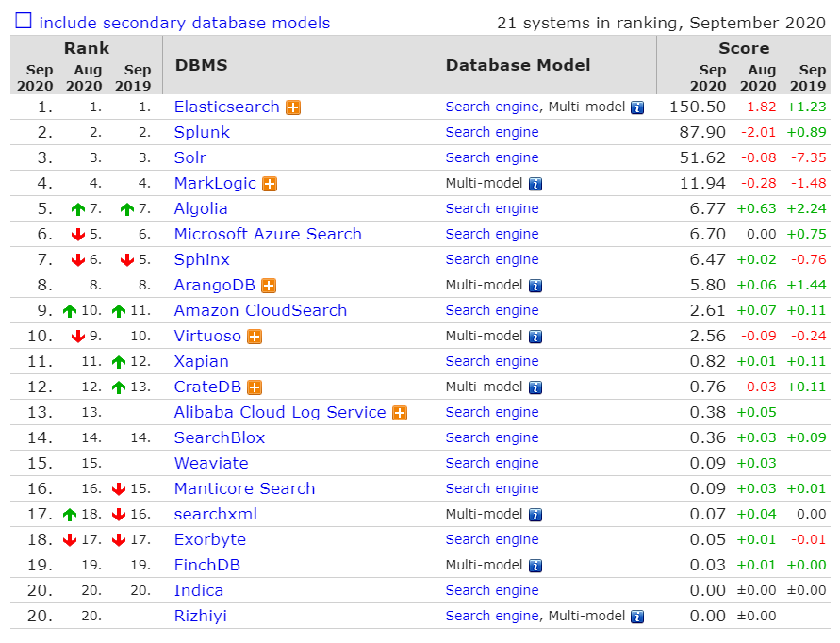Click Search engine link in Solr row
840x643 pixels.
492,157
